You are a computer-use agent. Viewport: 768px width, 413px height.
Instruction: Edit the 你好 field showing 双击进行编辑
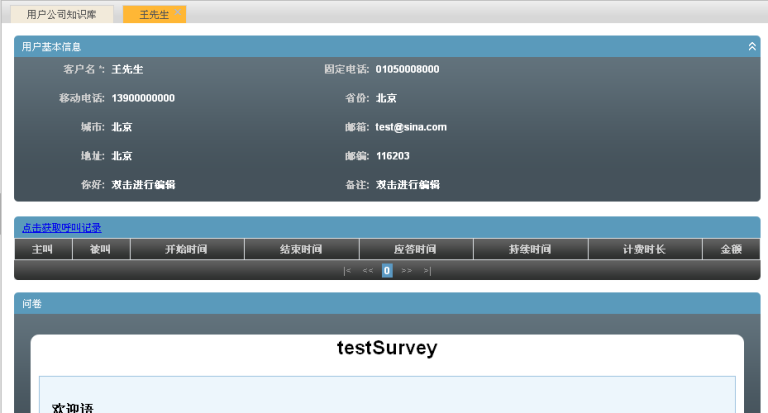tap(144, 185)
